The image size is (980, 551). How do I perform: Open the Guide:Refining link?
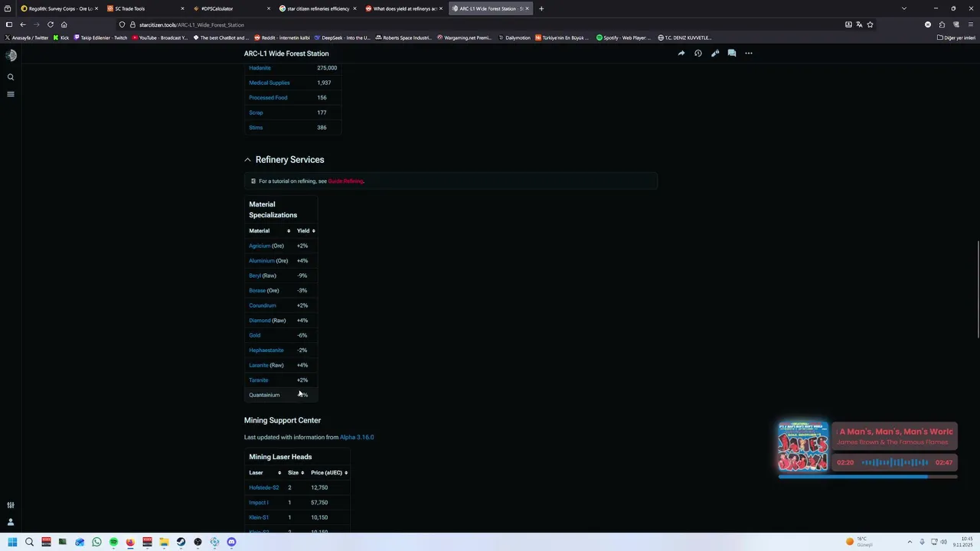[x=345, y=181]
